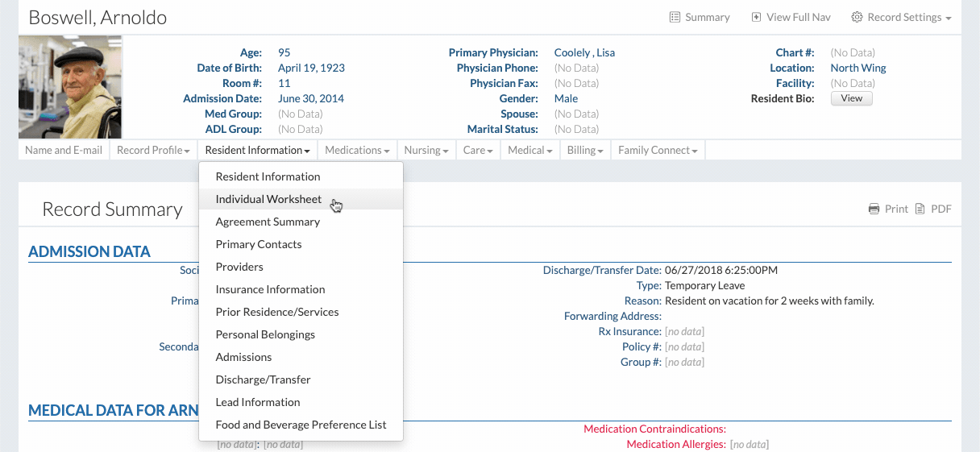This screenshot has height=452, width=980.
Task: Click the Print printer icon
Action: point(874,209)
